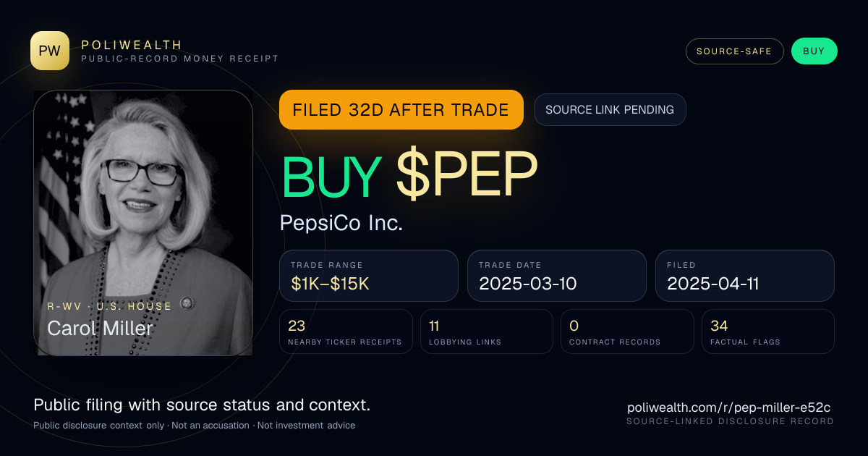The width and height of the screenshot is (868, 456).
Task: Click the green BUY pill button
Action: click(x=814, y=51)
